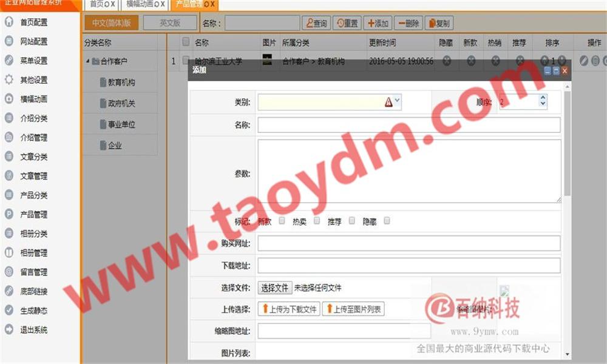Open 产品管理 from sidebar menu
The height and width of the screenshot is (364, 607).
(33, 214)
